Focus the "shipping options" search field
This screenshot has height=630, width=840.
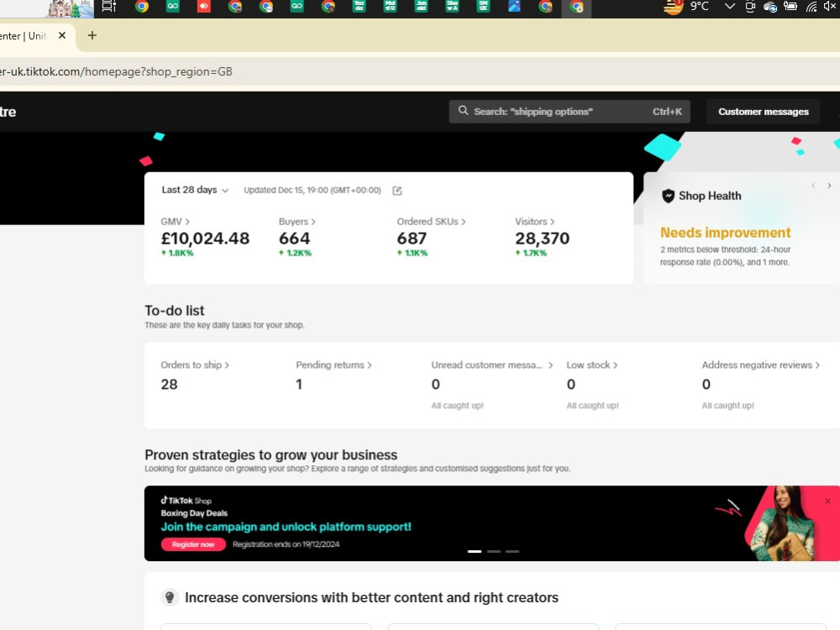pos(570,112)
